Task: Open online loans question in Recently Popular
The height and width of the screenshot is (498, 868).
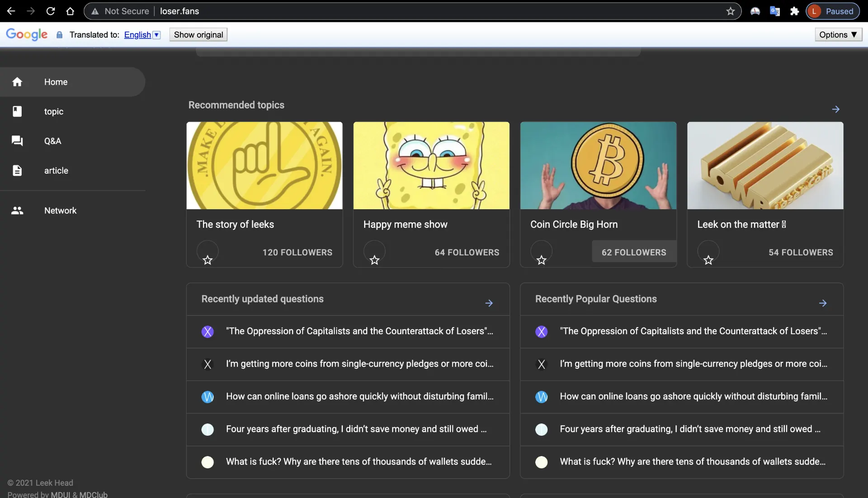Action: 682,397
